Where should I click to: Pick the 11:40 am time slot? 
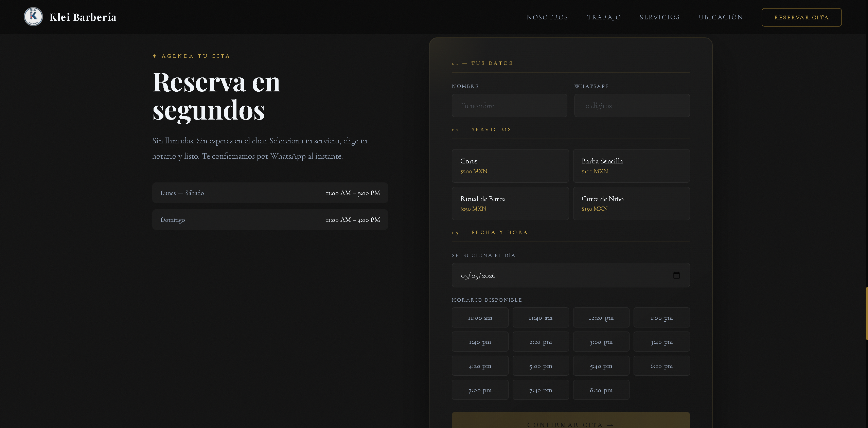[541, 318]
